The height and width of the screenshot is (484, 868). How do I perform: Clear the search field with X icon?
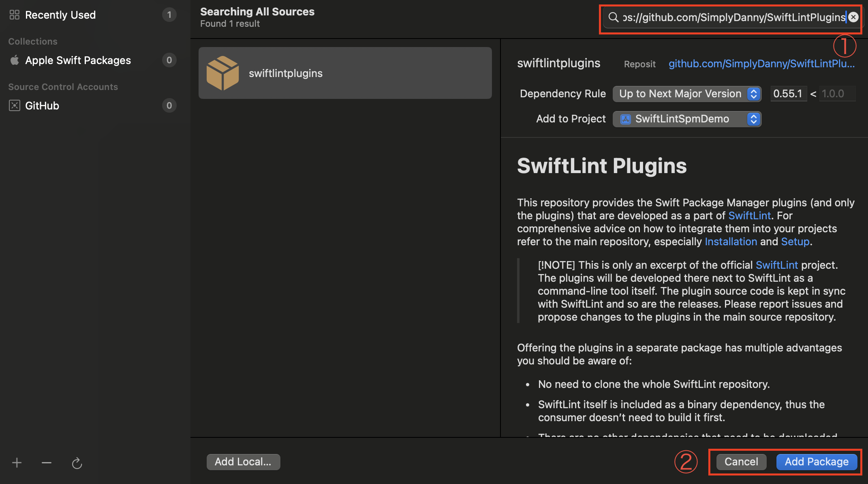(x=853, y=17)
